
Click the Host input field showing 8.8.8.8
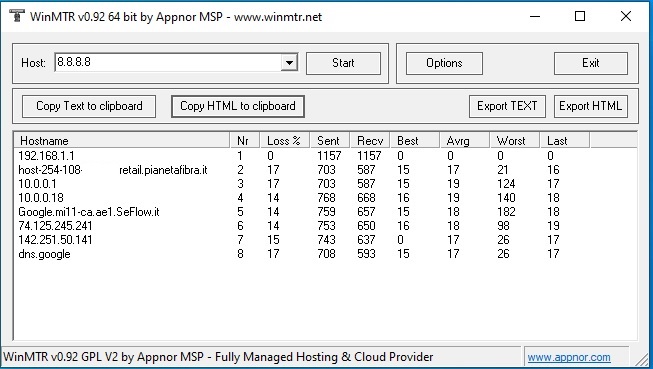tap(168, 62)
